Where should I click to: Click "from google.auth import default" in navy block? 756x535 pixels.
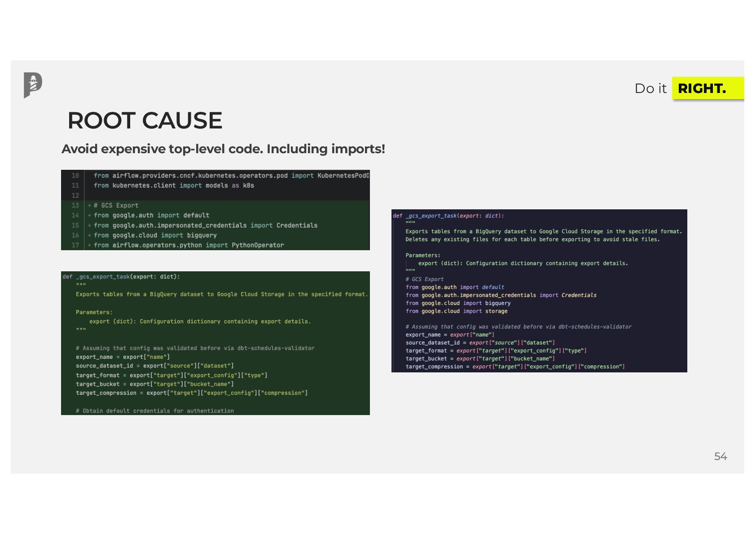click(455, 287)
